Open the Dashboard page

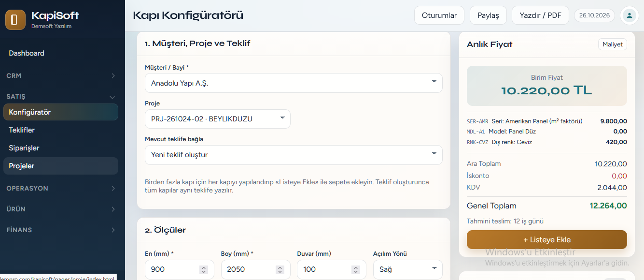[x=27, y=53]
